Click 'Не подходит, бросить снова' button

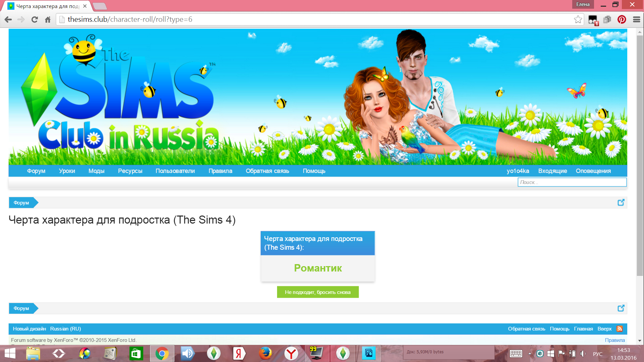tap(318, 292)
